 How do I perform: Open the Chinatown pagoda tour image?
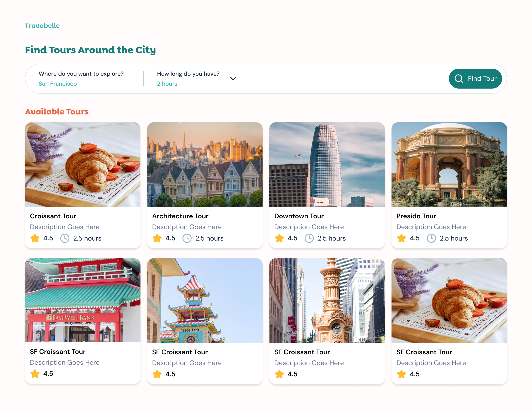(205, 300)
